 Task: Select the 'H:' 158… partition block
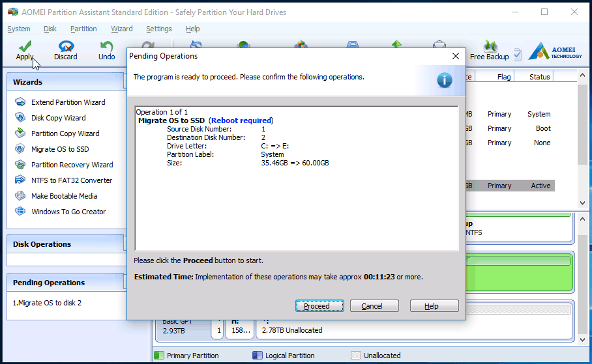point(239,329)
